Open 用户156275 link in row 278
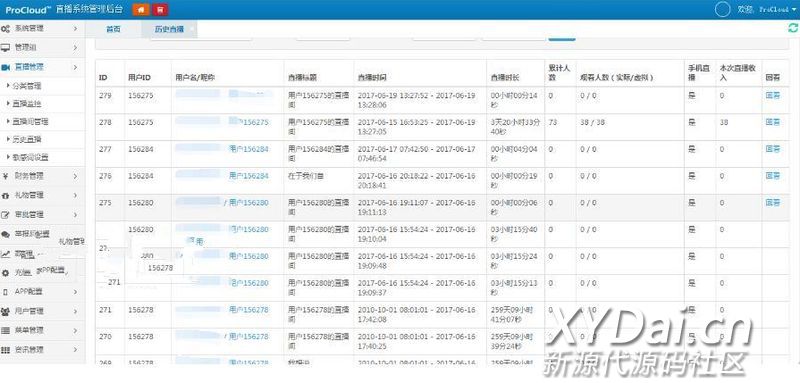The height and width of the screenshot is (383, 800). (x=249, y=122)
